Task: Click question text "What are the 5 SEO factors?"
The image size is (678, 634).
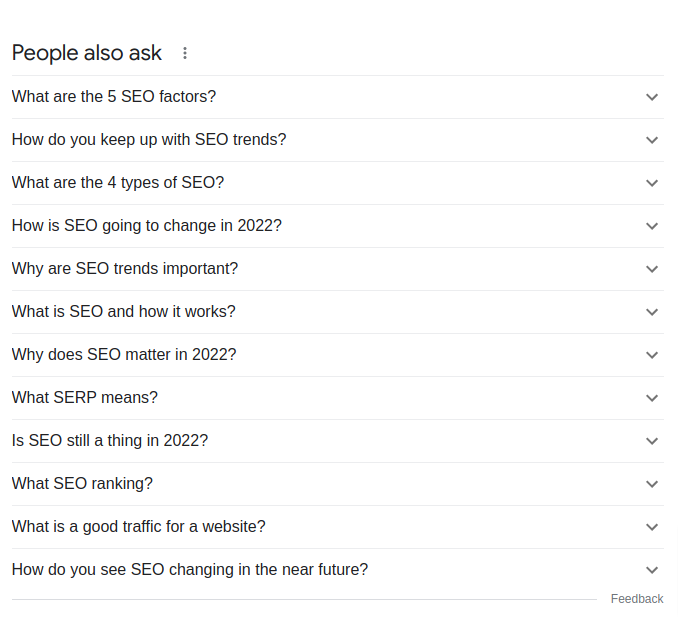Action: [x=114, y=97]
